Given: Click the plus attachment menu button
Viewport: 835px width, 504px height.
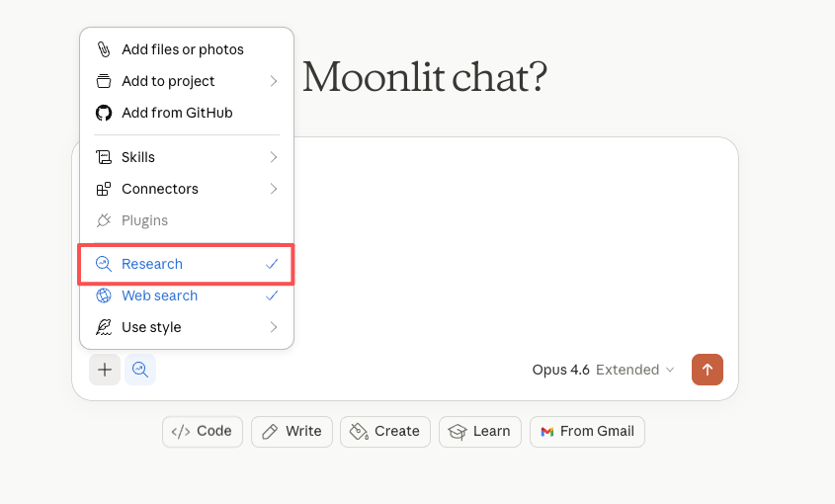Looking at the screenshot, I should point(105,370).
